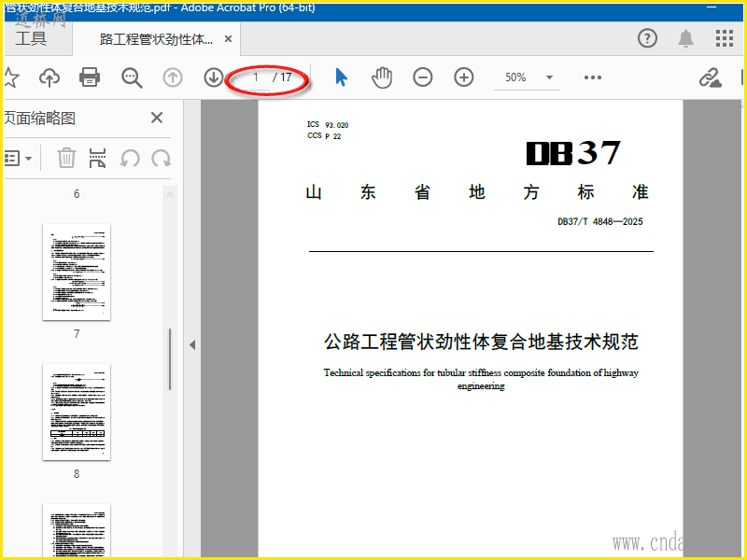Screen dimensions: 747x560
Task: Delete selected page trash icon
Action: 66,158
